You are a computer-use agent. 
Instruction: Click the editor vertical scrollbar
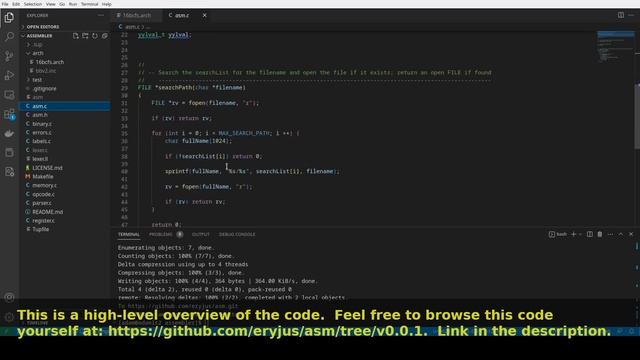637,116
